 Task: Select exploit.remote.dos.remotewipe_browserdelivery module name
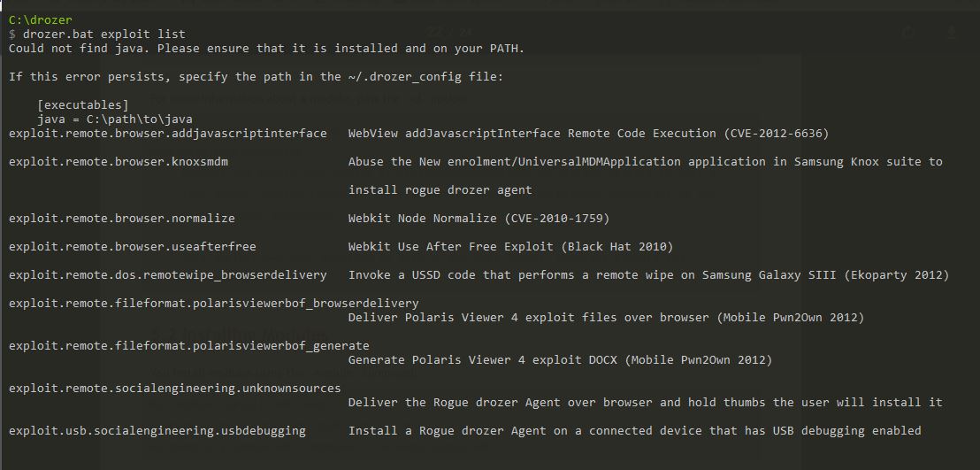click(167, 274)
